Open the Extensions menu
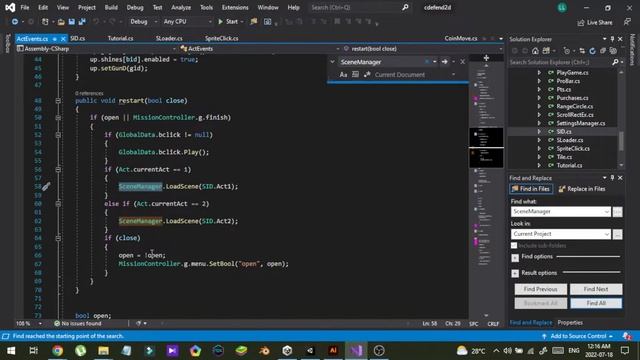This screenshot has height=360, width=640. pyautogui.click(x=235, y=7)
